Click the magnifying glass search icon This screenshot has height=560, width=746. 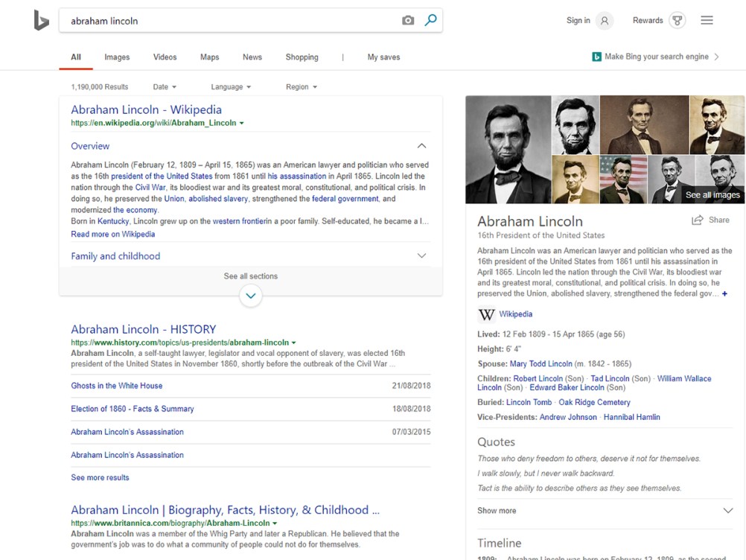coord(430,20)
